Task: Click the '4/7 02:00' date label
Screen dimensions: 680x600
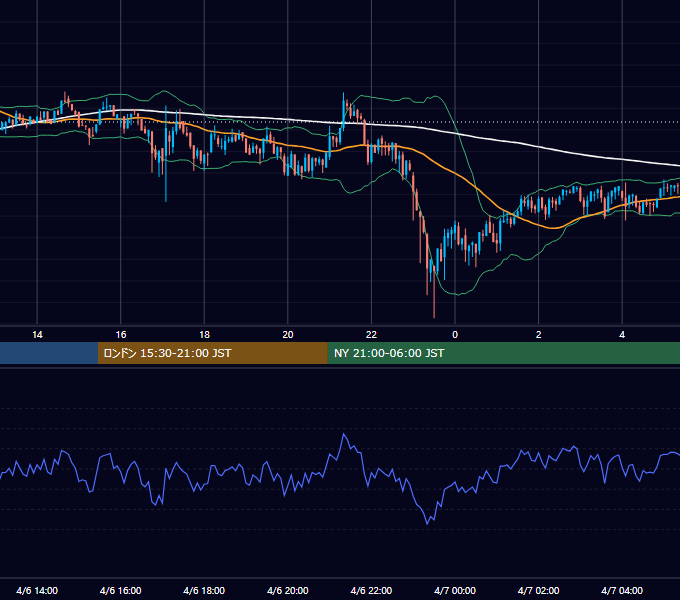Action: (x=538, y=590)
